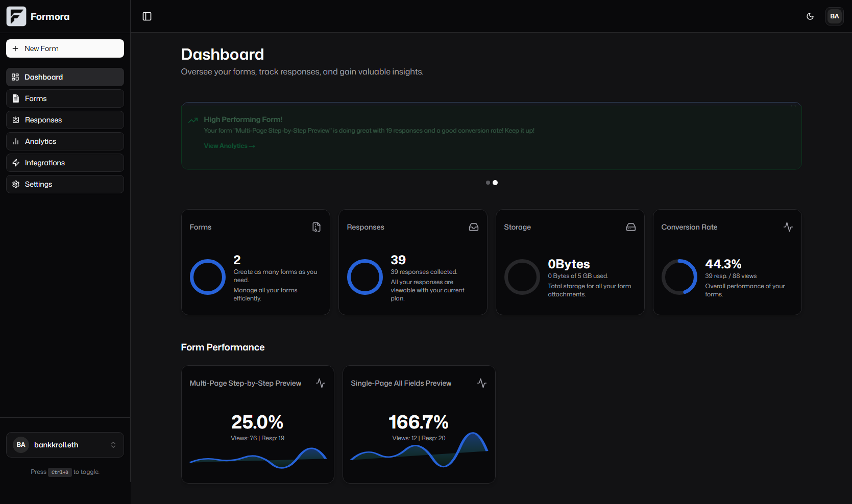Click the Analytics bar chart icon
The image size is (852, 504).
(x=16, y=141)
